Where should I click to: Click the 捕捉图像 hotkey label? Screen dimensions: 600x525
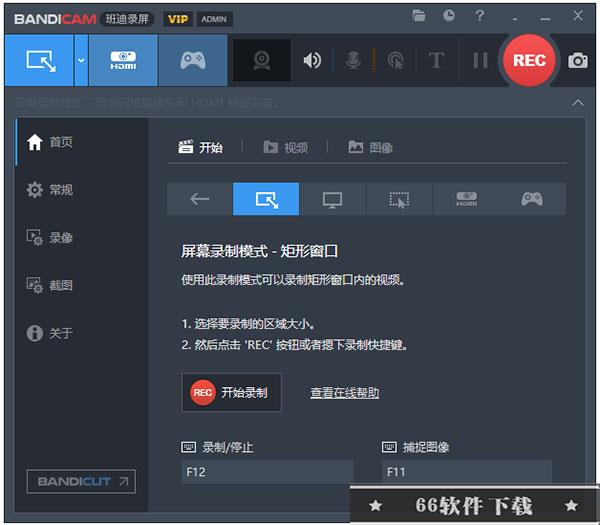[426, 447]
